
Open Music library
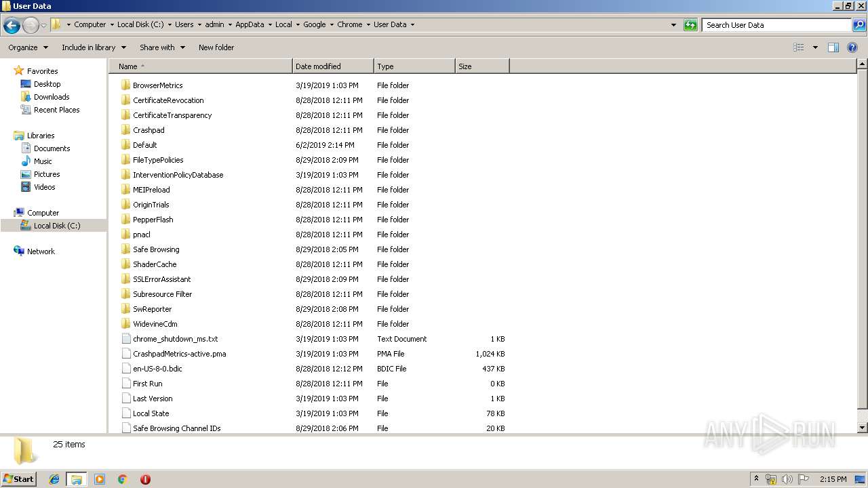pos(43,161)
